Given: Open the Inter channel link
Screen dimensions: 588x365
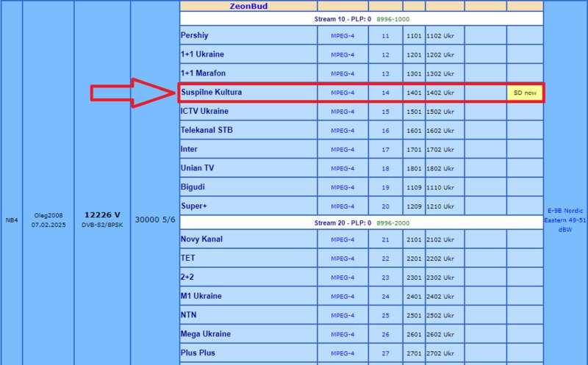Looking at the screenshot, I should click(x=189, y=149).
